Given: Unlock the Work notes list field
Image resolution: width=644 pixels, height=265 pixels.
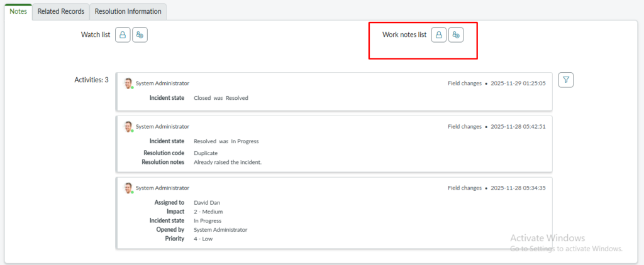Looking at the screenshot, I should point(439,35).
